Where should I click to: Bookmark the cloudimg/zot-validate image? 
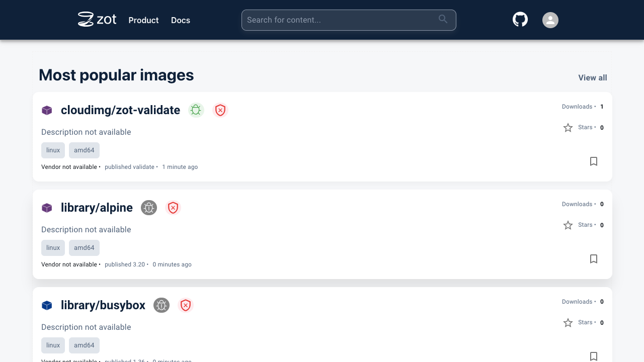[594, 161]
